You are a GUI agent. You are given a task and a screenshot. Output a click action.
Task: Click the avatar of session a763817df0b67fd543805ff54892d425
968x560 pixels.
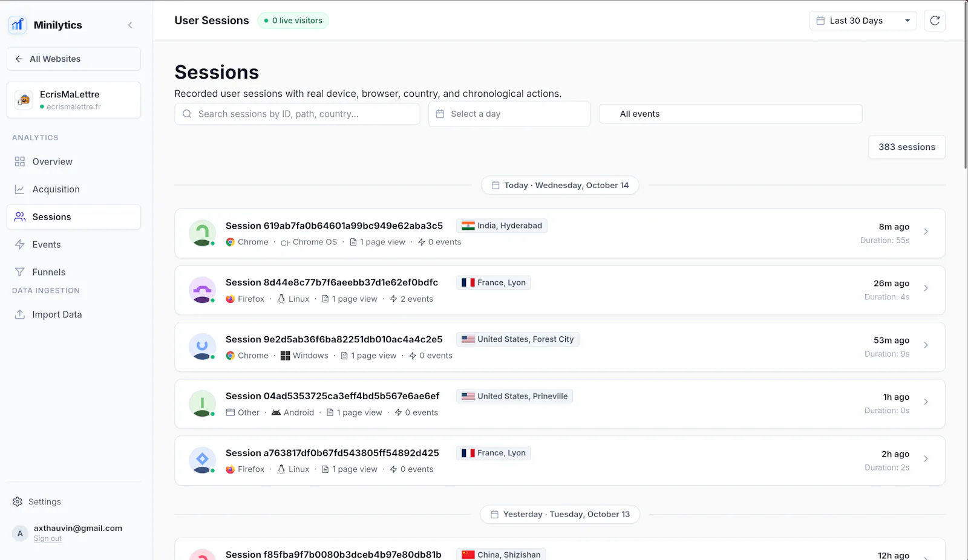(x=202, y=460)
